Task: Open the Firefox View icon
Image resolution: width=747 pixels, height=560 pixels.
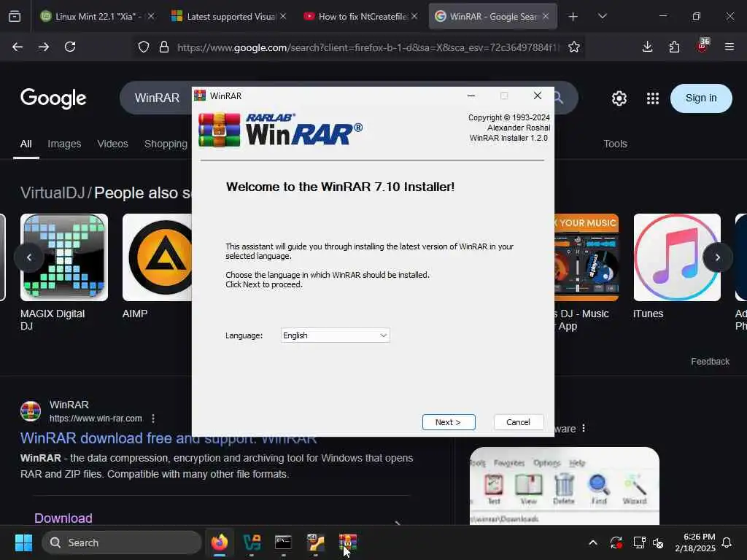Action: pos(15,16)
